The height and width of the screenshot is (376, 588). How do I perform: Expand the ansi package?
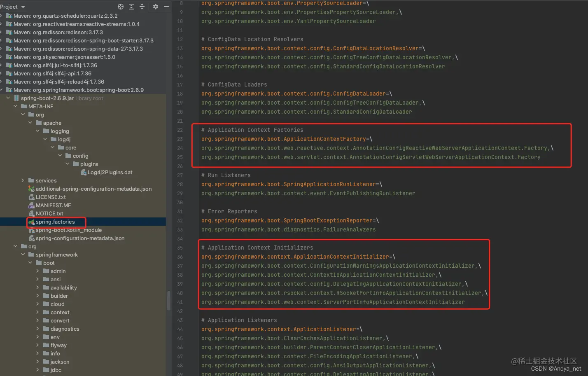point(37,279)
